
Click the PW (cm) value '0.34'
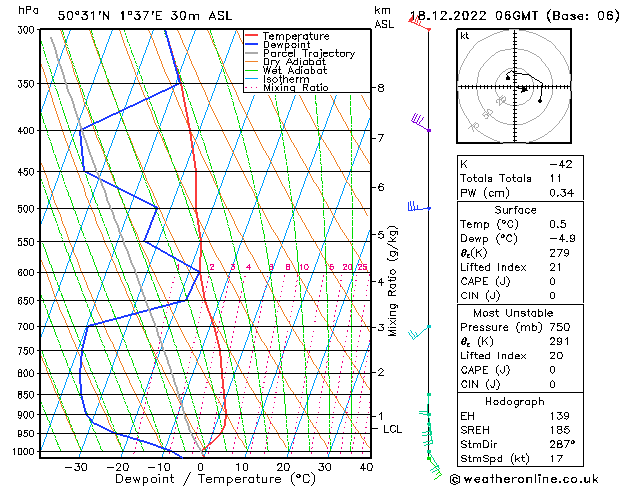point(562,193)
